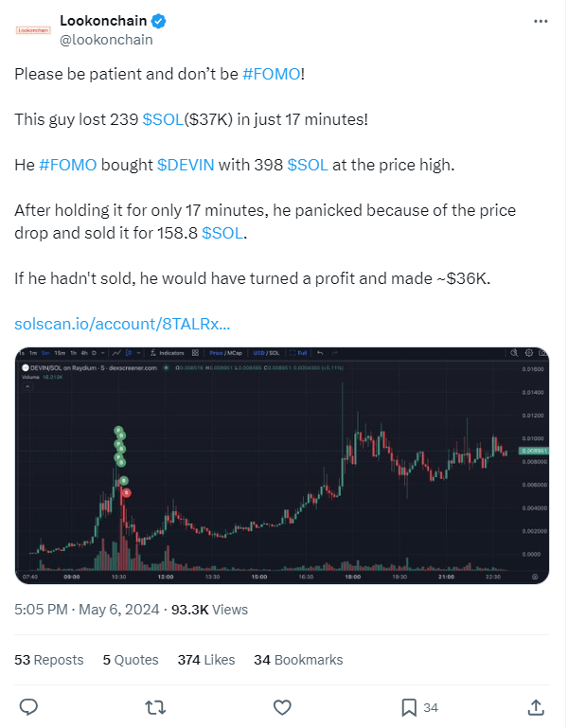Show the 374 Likes list
The image size is (568, 728).
pyautogui.click(x=206, y=660)
